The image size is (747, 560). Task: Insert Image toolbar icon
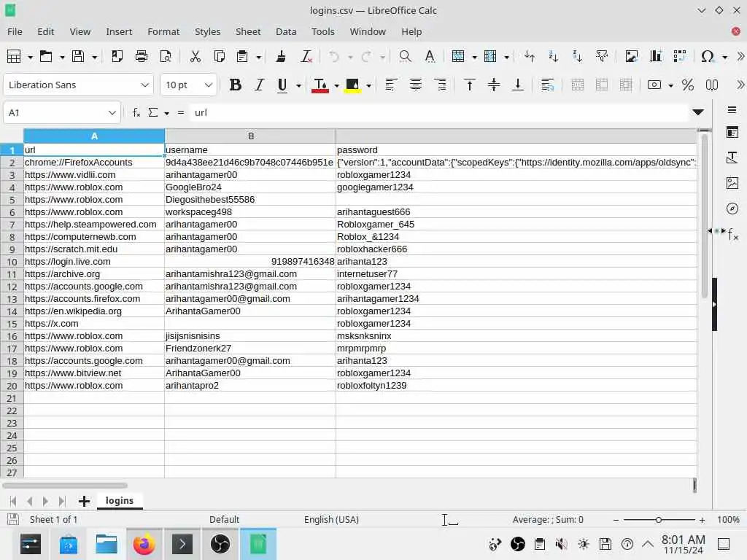pos(631,56)
